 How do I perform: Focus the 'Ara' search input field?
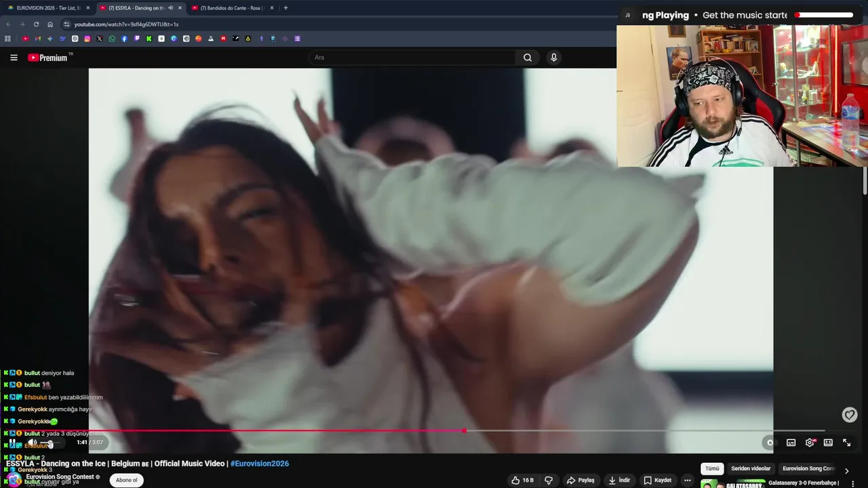pyautogui.click(x=412, y=58)
